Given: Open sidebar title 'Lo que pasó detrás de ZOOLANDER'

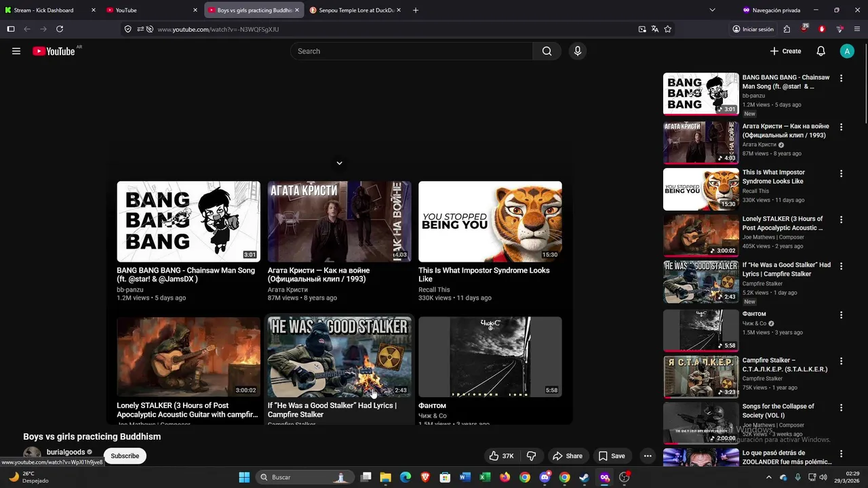Looking at the screenshot, I should pyautogui.click(x=787, y=457).
